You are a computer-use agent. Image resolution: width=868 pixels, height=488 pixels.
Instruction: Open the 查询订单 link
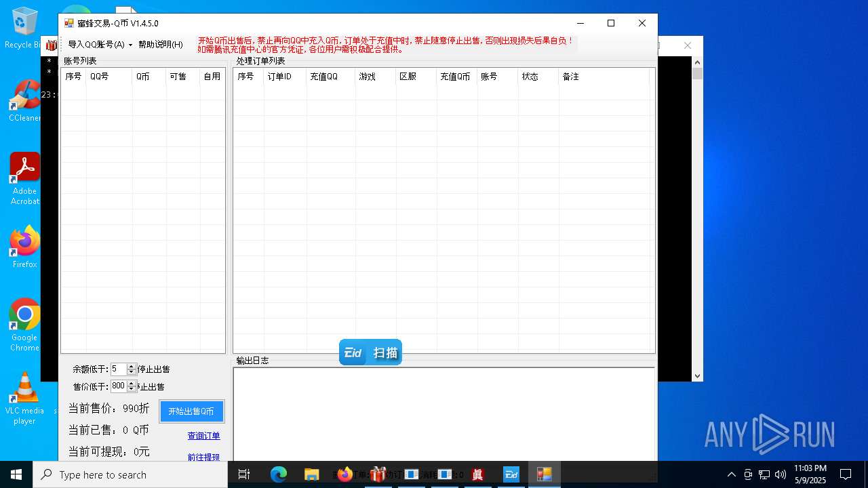tap(203, 436)
